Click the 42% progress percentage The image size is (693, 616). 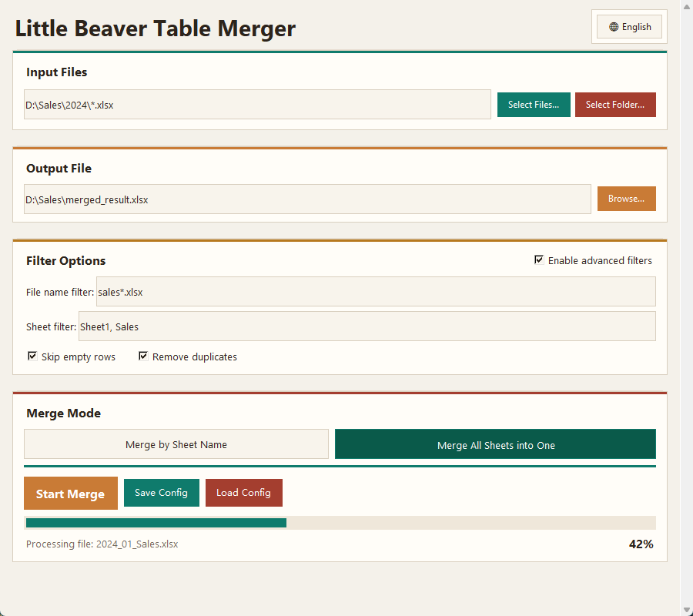641,544
